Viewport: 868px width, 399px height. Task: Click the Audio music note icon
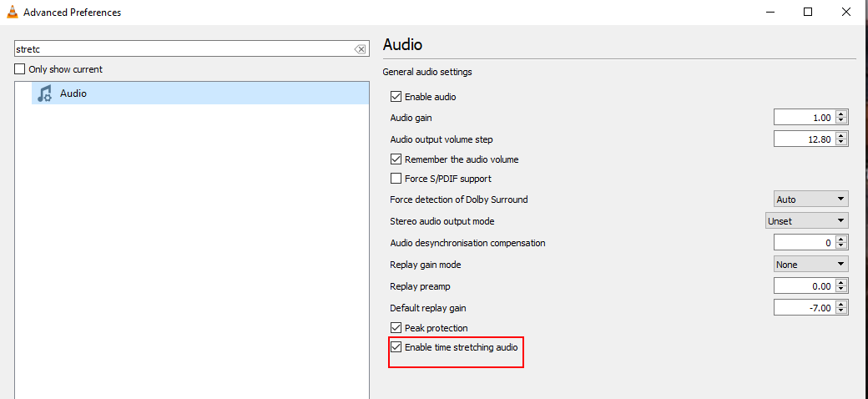point(45,93)
